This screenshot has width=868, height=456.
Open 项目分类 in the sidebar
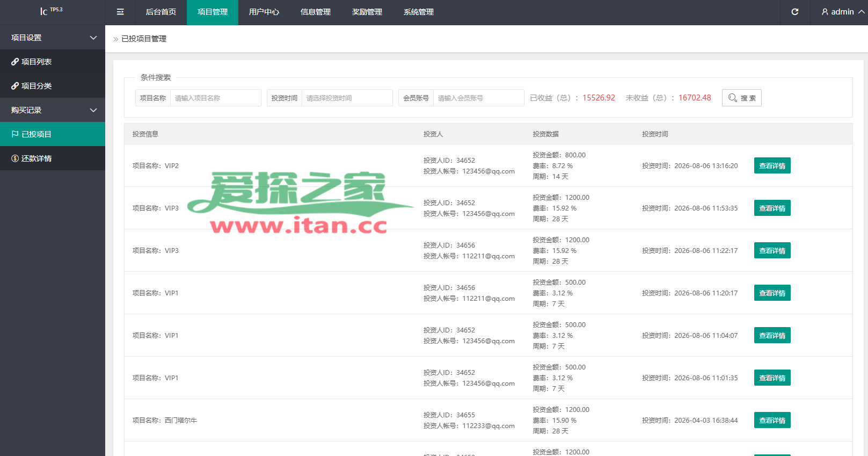click(x=53, y=86)
